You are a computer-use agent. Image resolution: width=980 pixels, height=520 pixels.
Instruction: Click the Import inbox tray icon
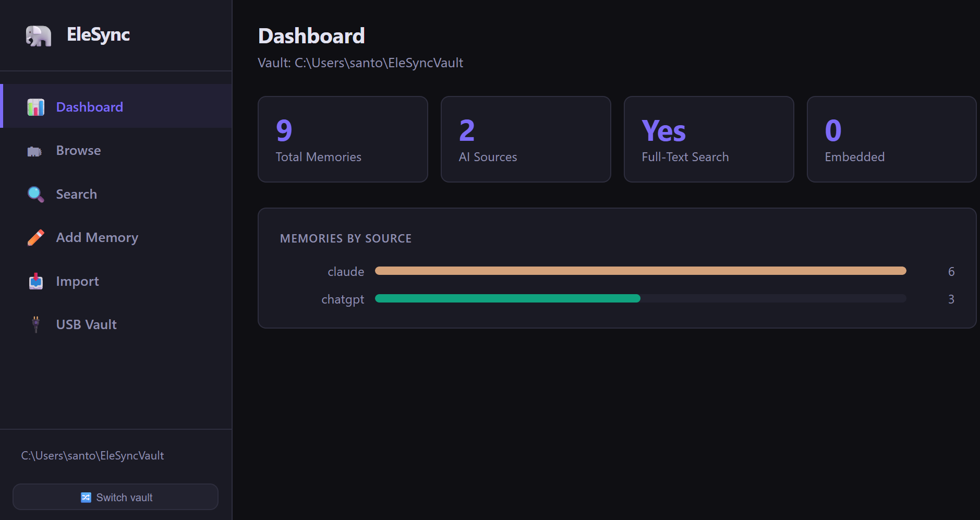[x=36, y=281]
